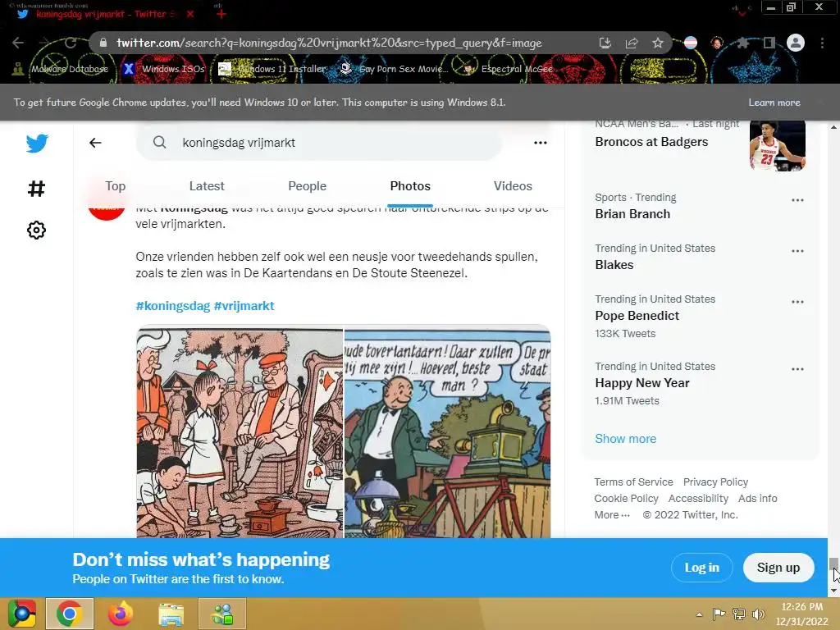
Task: Open File Explorer from the taskbar
Action: pyautogui.click(x=171, y=614)
